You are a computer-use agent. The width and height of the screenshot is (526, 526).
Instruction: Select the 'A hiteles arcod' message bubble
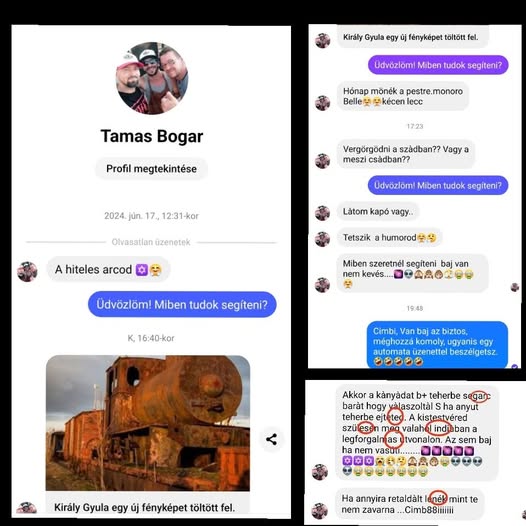pos(108,270)
